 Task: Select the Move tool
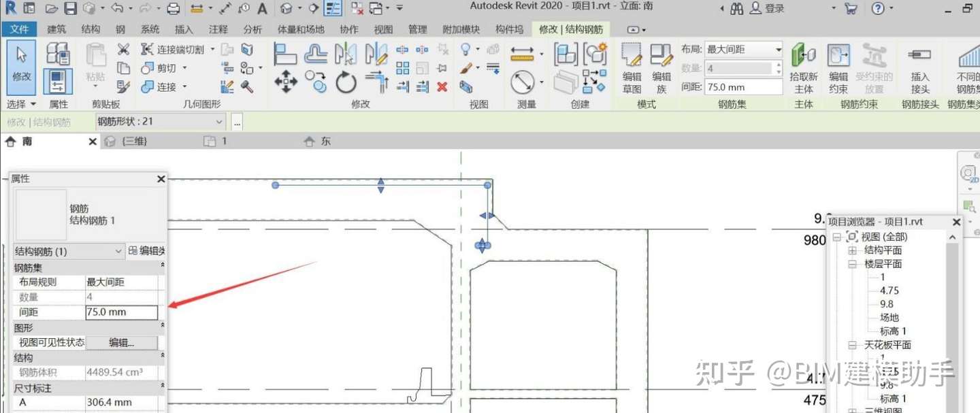[286, 82]
